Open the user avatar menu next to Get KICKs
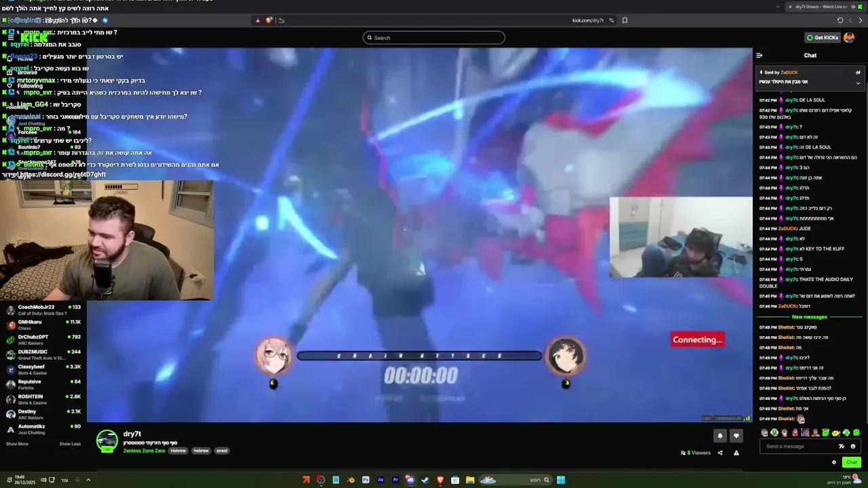This screenshot has width=868, height=488. [x=849, y=37]
